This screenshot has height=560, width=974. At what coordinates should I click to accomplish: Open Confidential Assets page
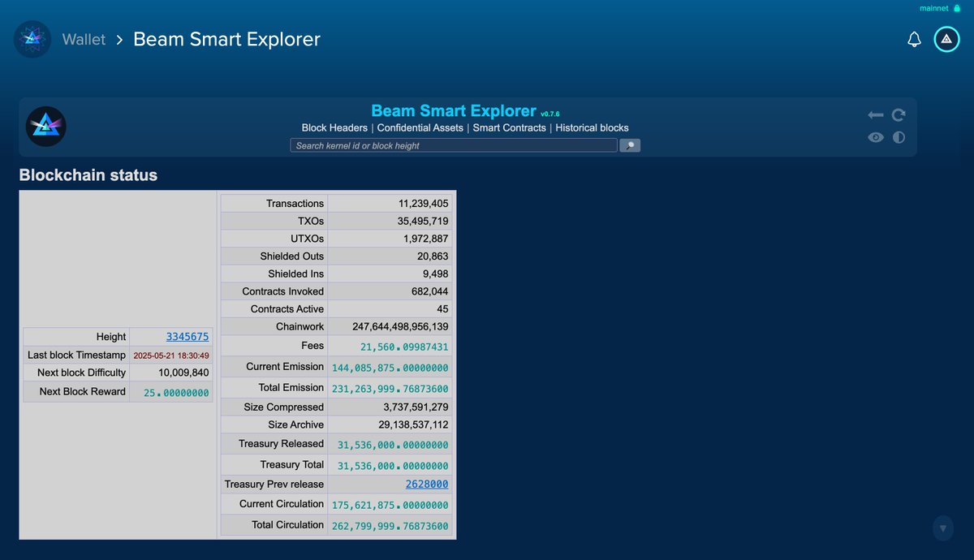pyautogui.click(x=420, y=127)
